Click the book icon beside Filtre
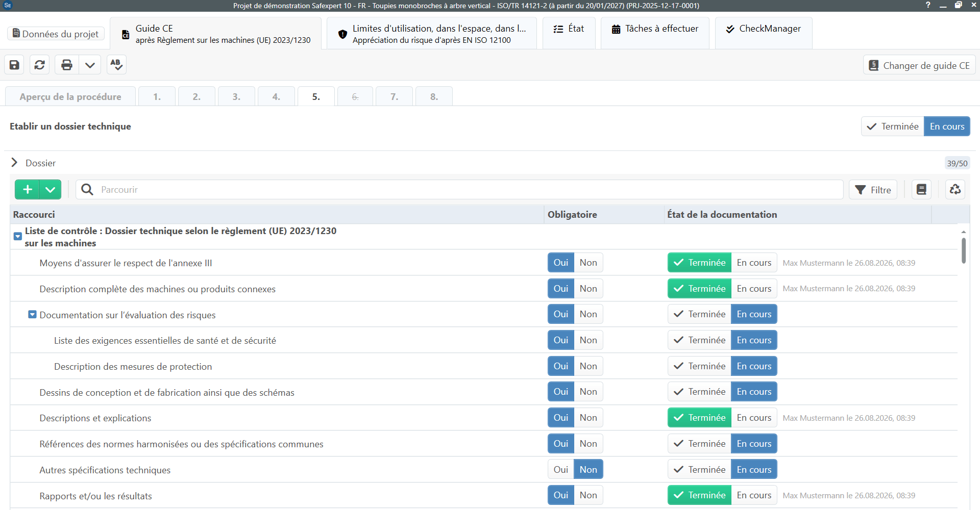 pos(921,190)
